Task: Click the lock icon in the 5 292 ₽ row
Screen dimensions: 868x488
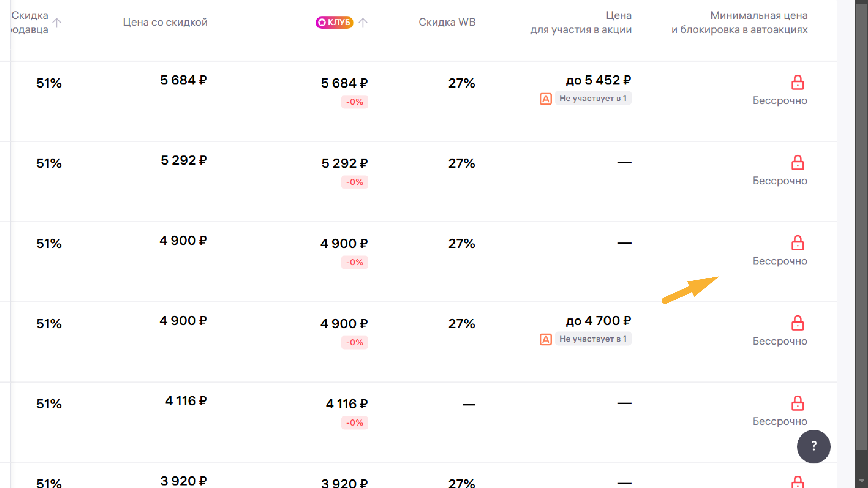Action: (797, 163)
